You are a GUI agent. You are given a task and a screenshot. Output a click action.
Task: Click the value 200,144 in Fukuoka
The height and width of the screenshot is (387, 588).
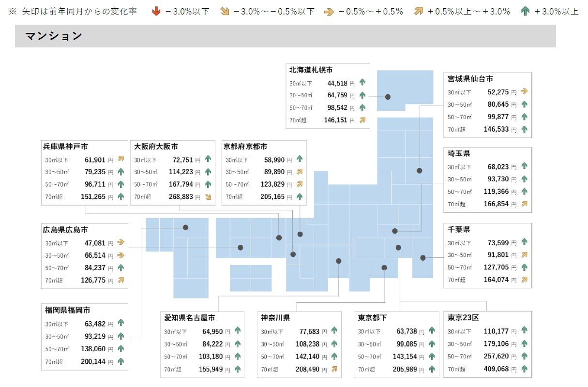(93, 361)
